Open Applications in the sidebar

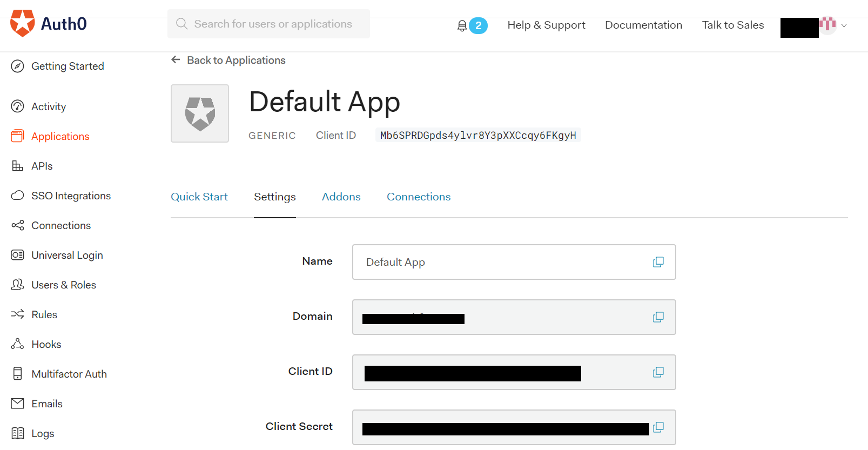[60, 136]
